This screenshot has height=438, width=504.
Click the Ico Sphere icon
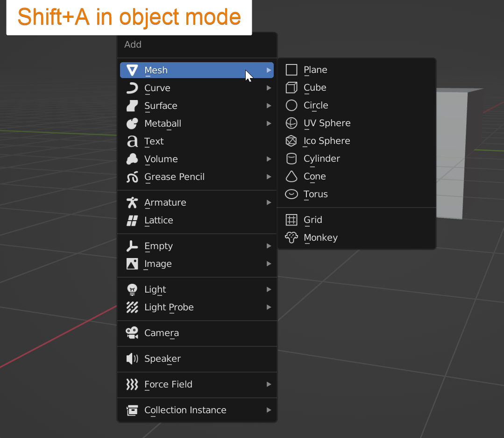click(x=291, y=141)
